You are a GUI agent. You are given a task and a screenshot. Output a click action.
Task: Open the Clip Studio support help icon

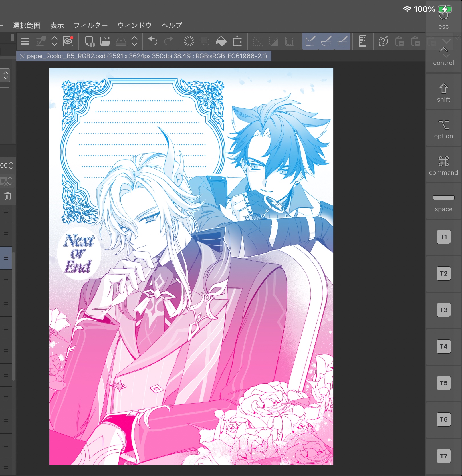coord(383,41)
